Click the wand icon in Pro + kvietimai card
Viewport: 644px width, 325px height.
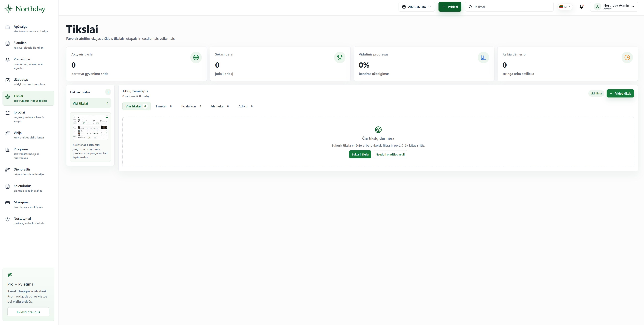click(x=10, y=275)
